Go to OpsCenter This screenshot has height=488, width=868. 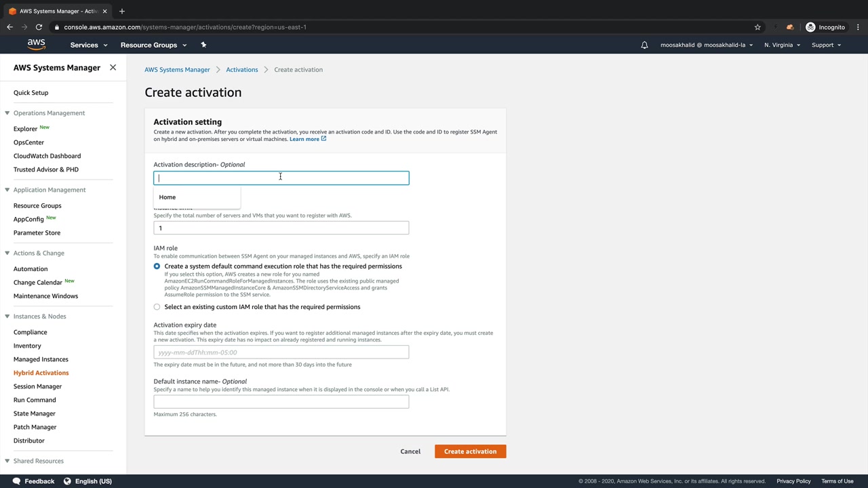[x=28, y=142]
